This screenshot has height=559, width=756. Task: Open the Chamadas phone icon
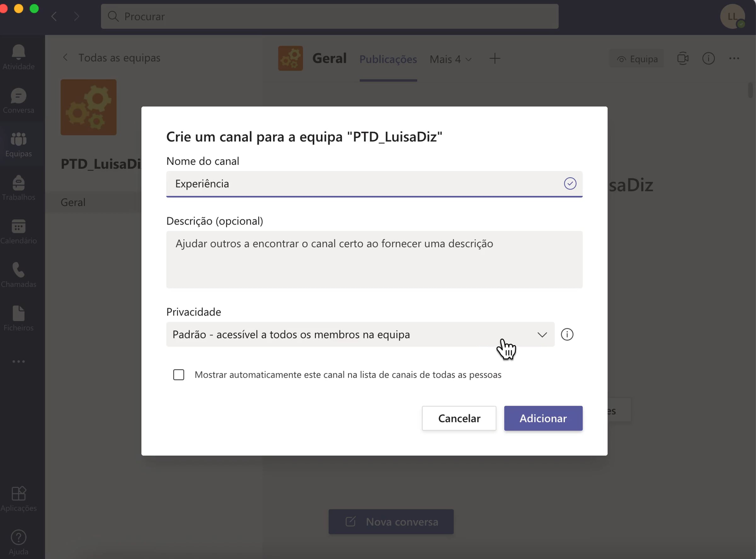coord(19,271)
